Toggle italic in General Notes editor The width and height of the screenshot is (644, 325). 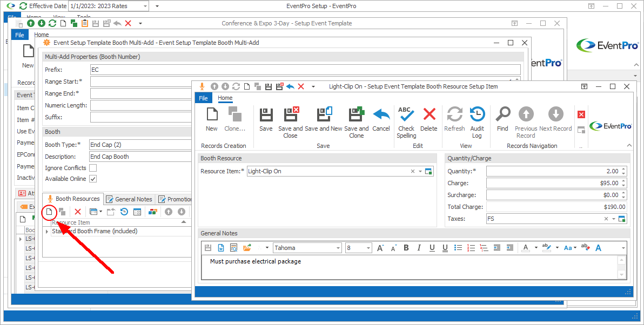click(419, 247)
